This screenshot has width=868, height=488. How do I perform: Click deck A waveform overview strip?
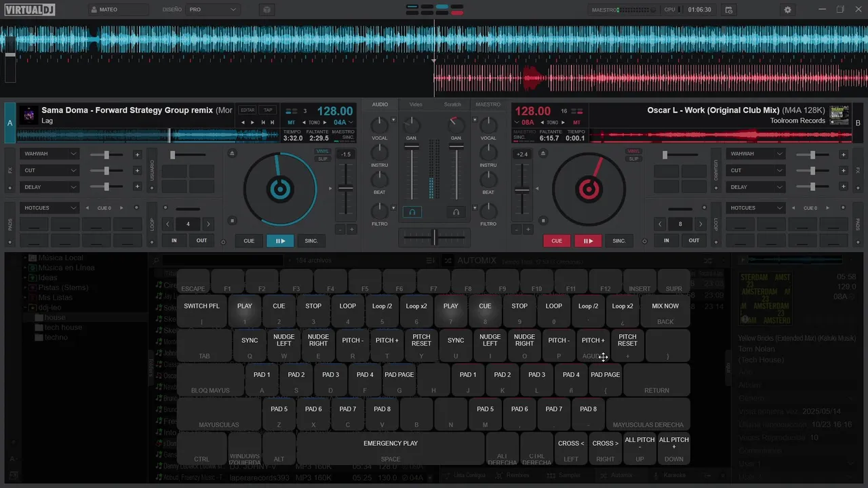pyautogui.click(x=149, y=135)
